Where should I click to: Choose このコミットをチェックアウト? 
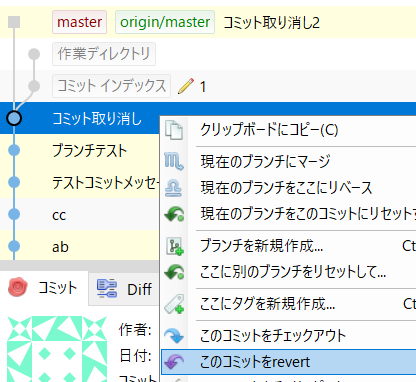click(289, 335)
